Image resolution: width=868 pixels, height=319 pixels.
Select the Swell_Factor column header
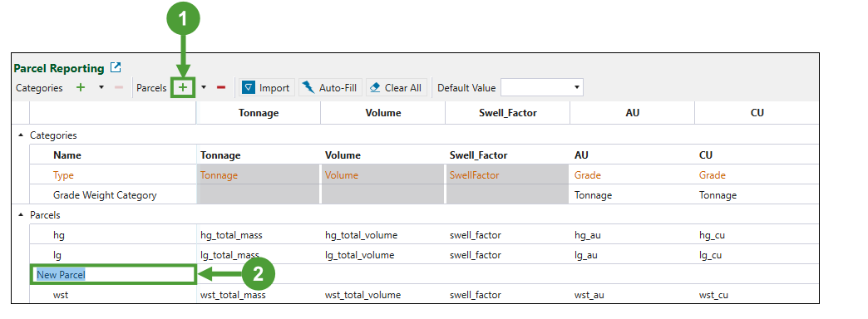[x=508, y=113]
